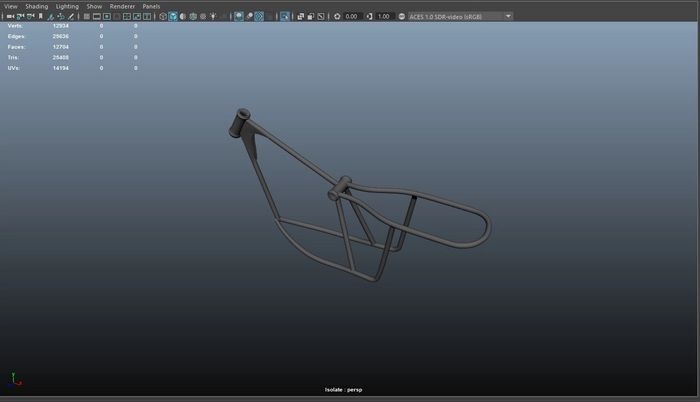Toggle the grid display icon
Image resolution: width=700 pixels, height=402 pixels.
(87, 17)
